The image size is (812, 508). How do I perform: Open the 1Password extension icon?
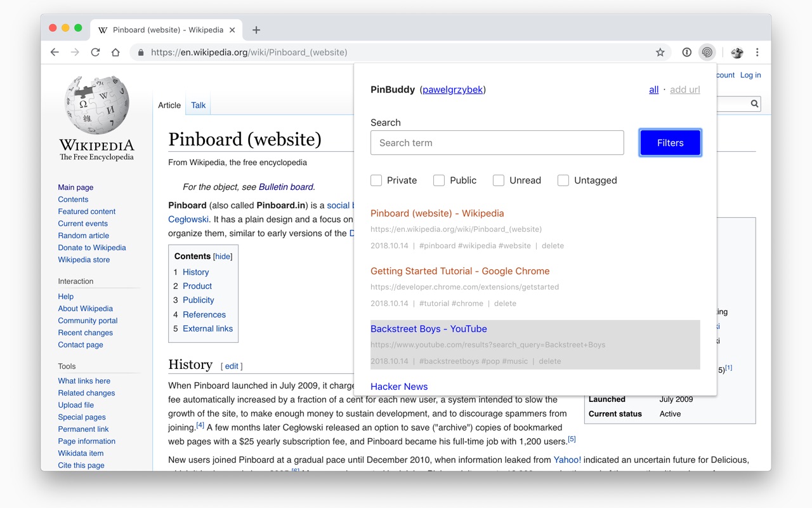tap(686, 52)
